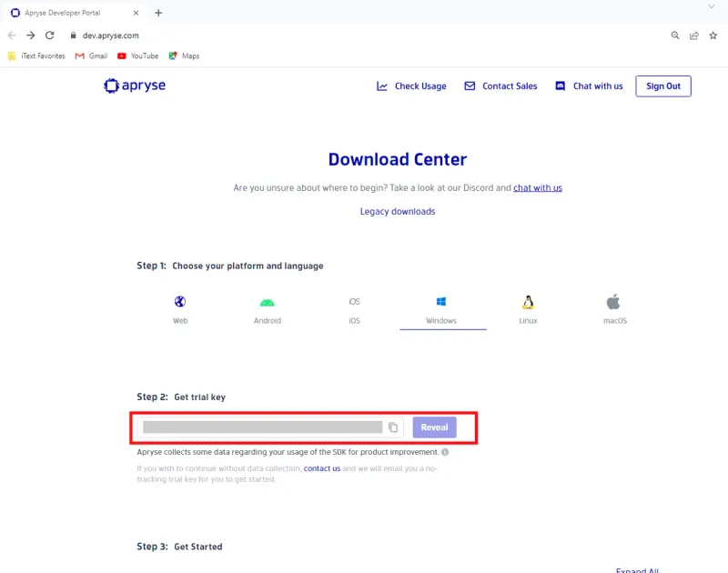Select the Apryse Developer Portal tab
Screen dimensions: 728x573
(x=75, y=13)
